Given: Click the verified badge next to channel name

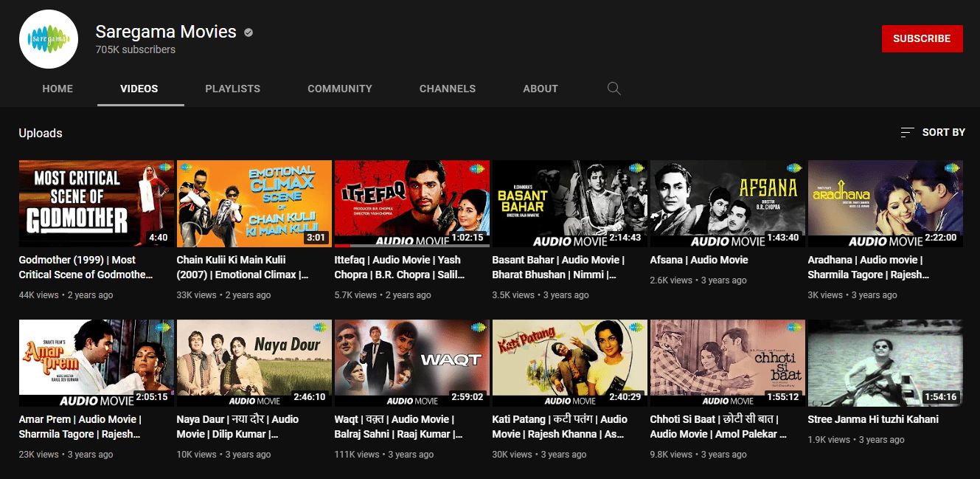Looking at the screenshot, I should pyautogui.click(x=248, y=32).
